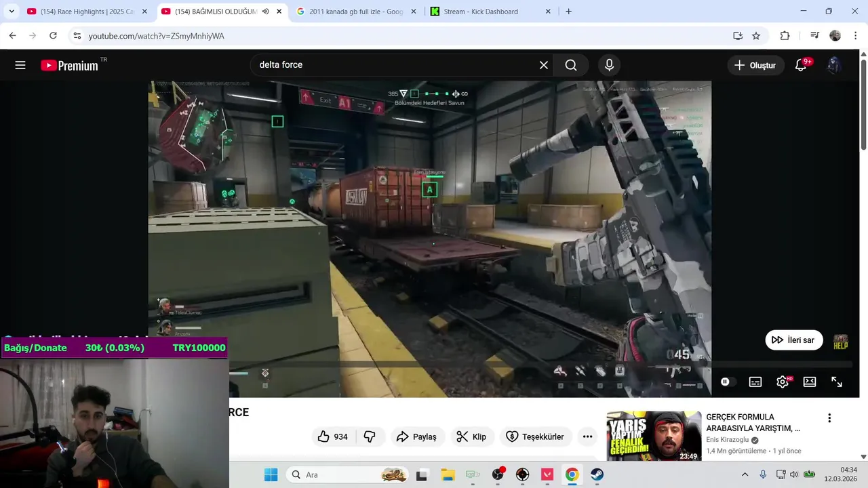Click the taskbar Ara search box
Screen dimensions: 868x488
coord(348,474)
